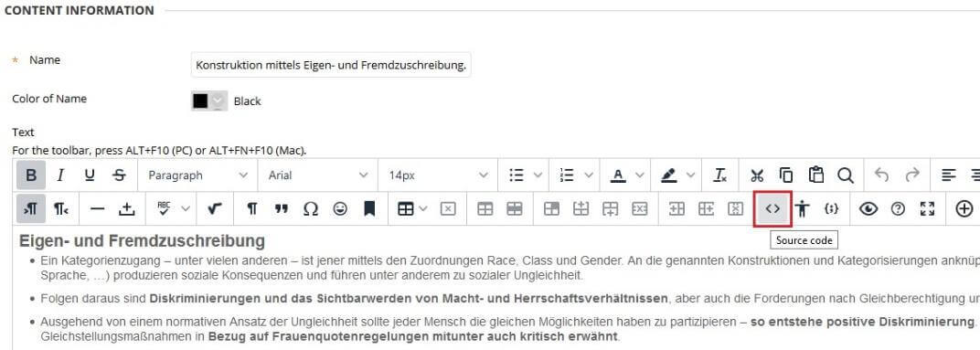The width and height of the screenshot is (980, 350).
Task: Expand the bullet list style arrow
Action: tap(538, 175)
